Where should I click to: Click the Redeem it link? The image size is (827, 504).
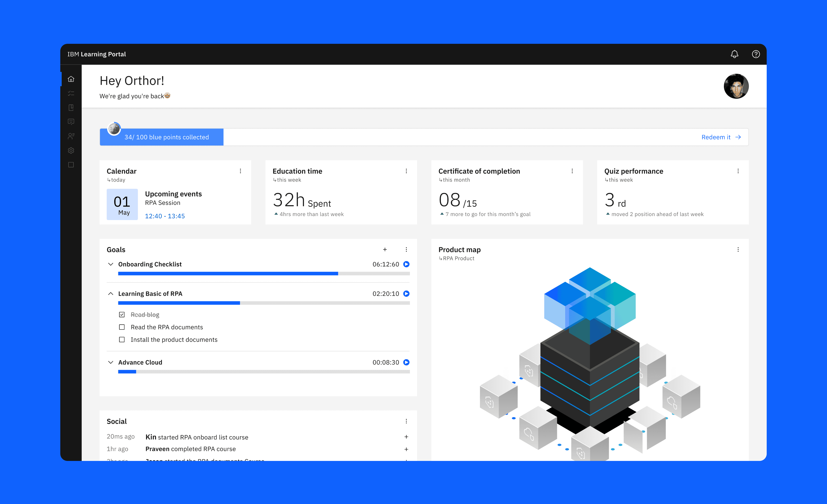pyautogui.click(x=721, y=137)
